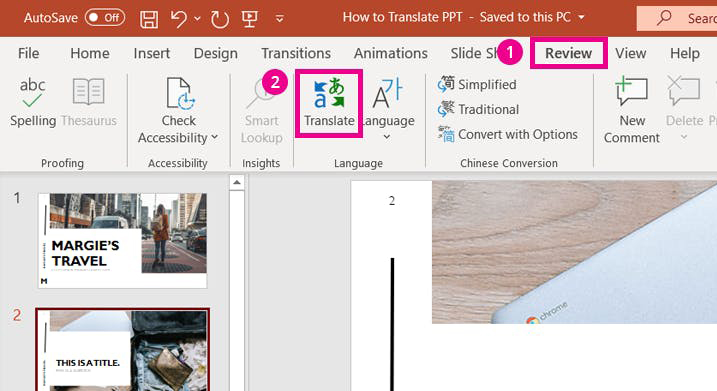Image resolution: width=717 pixels, height=391 pixels.
Task: Select slide 1 Margie's Travel thumbnail
Action: [123, 241]
